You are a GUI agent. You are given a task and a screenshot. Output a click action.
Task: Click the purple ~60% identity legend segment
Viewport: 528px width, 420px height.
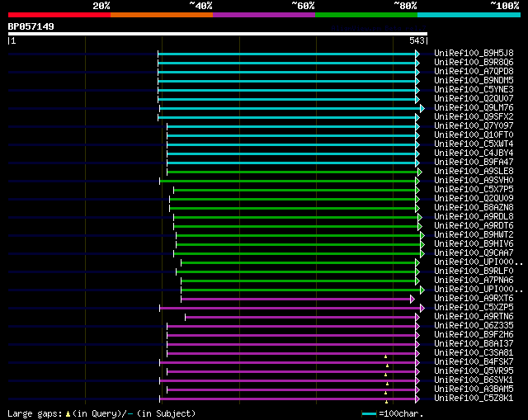click(264, 15)
